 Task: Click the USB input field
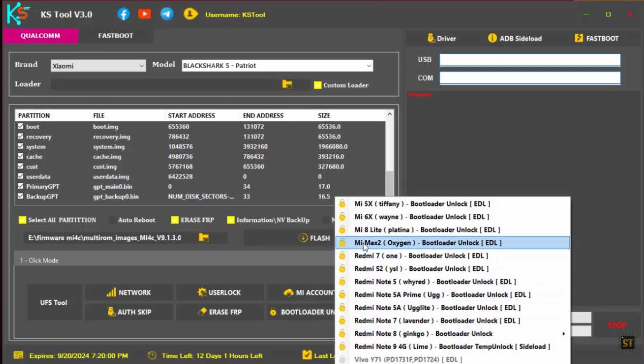point(530,59)
